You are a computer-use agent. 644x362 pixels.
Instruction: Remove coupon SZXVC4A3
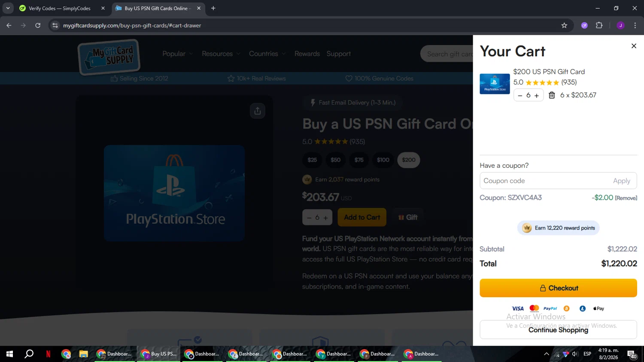click(626, 198)
